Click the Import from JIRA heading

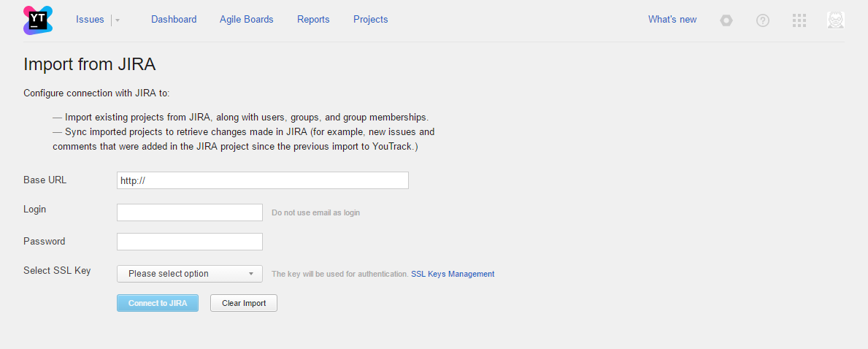point(90,64)
